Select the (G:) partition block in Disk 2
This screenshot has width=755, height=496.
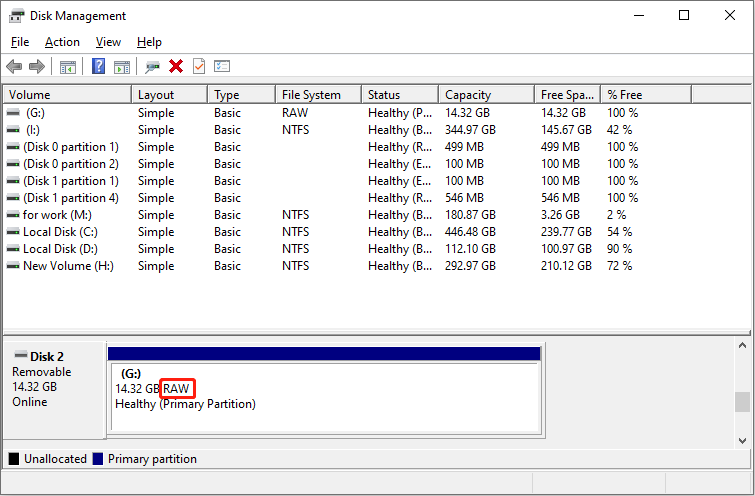coord(325,397)
